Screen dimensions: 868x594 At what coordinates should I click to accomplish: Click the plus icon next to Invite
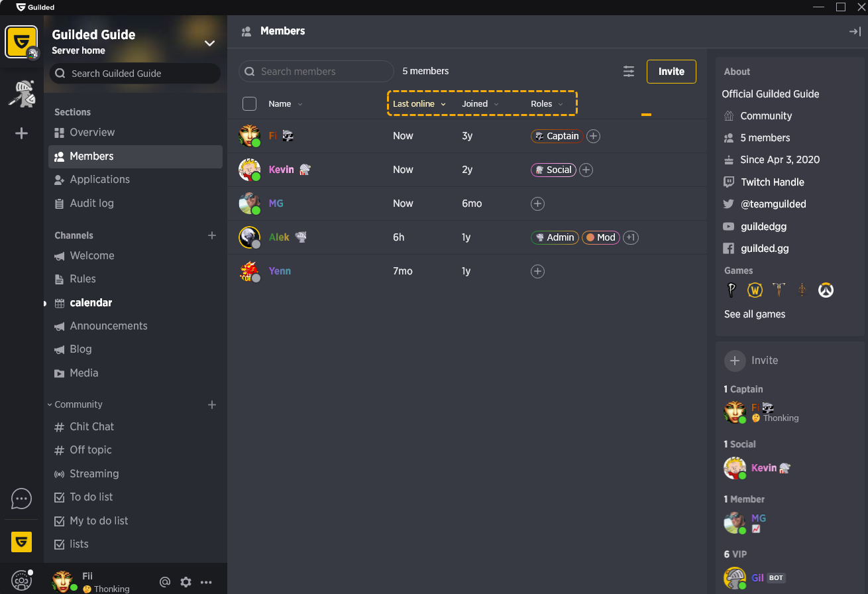coord(734,361)
